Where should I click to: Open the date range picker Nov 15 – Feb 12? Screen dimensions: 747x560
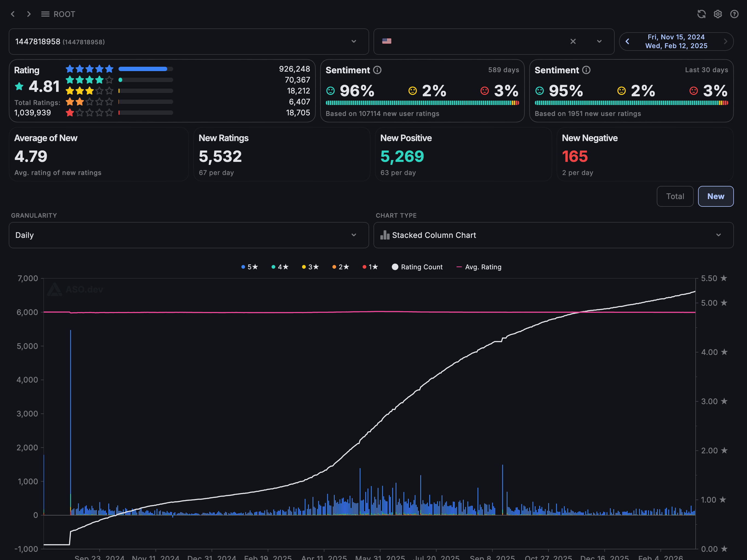tap(676, 41)
